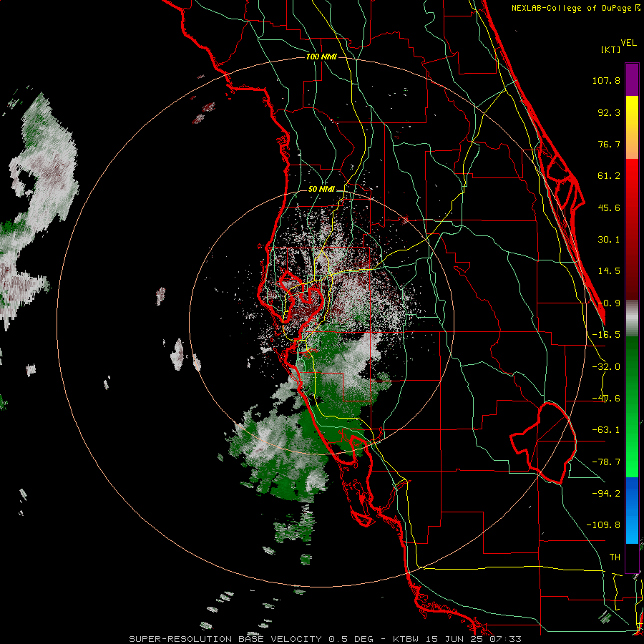Screen dimensions: 644x644
Task: Click the [KT] units label
Action: click(x=610, y=49)
